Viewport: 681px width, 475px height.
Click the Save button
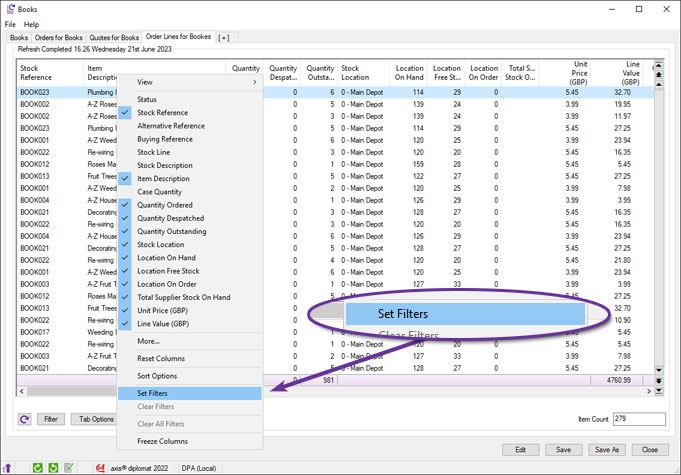pyautogui.click(x=564, y=450)
